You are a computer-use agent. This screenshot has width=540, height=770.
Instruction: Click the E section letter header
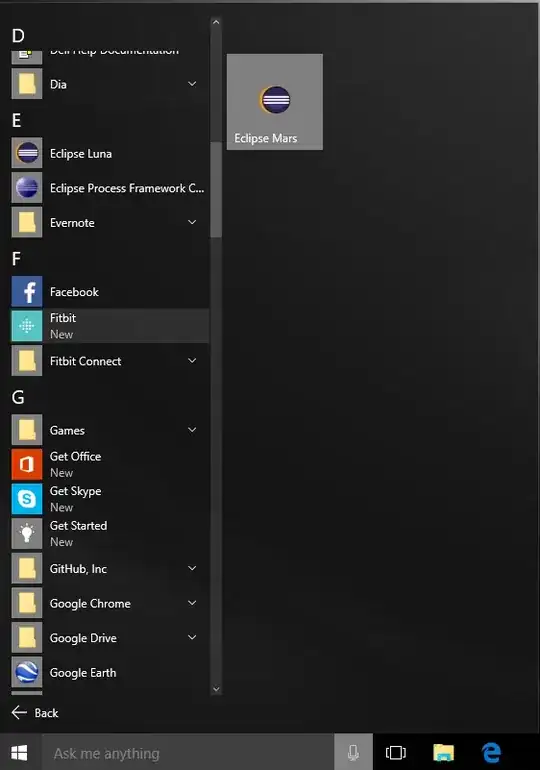point(17,120)
